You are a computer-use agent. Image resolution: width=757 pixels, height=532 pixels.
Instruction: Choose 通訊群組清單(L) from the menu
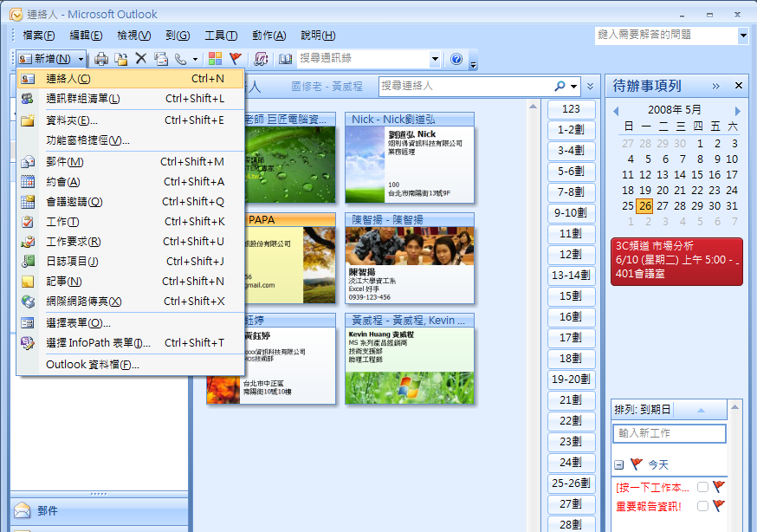[x=130, y=99]
